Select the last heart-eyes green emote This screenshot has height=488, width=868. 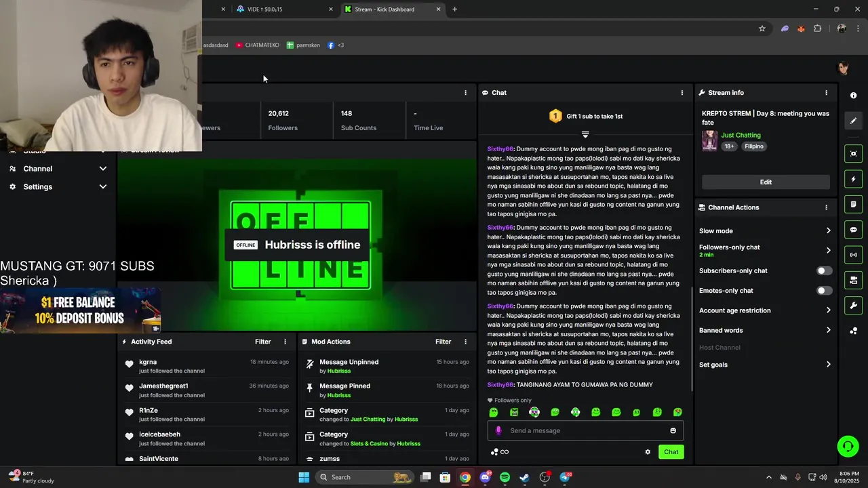click(x=677, y=412)
